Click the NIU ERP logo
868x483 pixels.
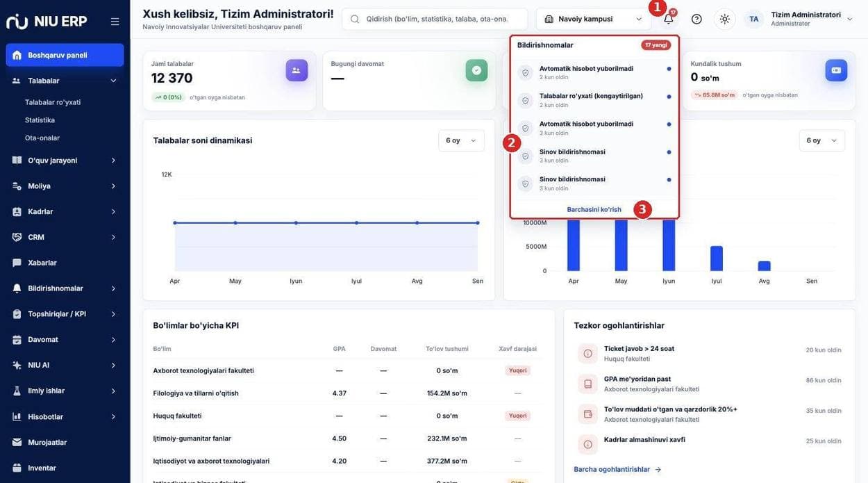[x=47, y=21]
